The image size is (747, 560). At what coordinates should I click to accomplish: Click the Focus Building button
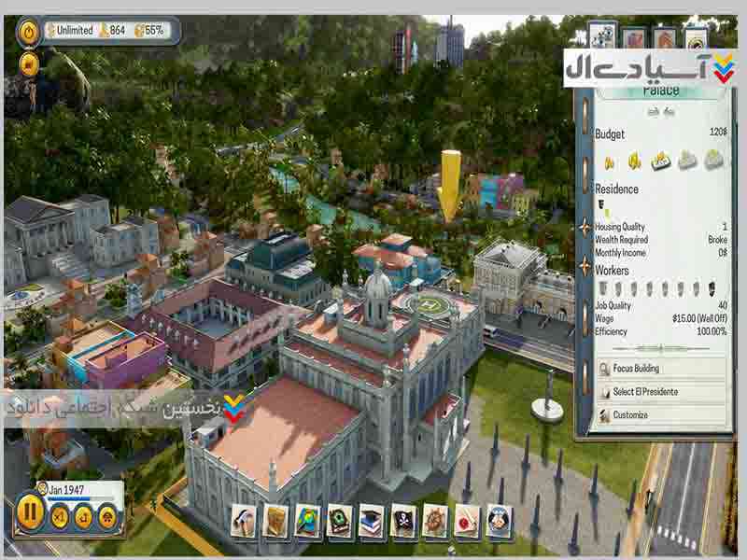663,369
